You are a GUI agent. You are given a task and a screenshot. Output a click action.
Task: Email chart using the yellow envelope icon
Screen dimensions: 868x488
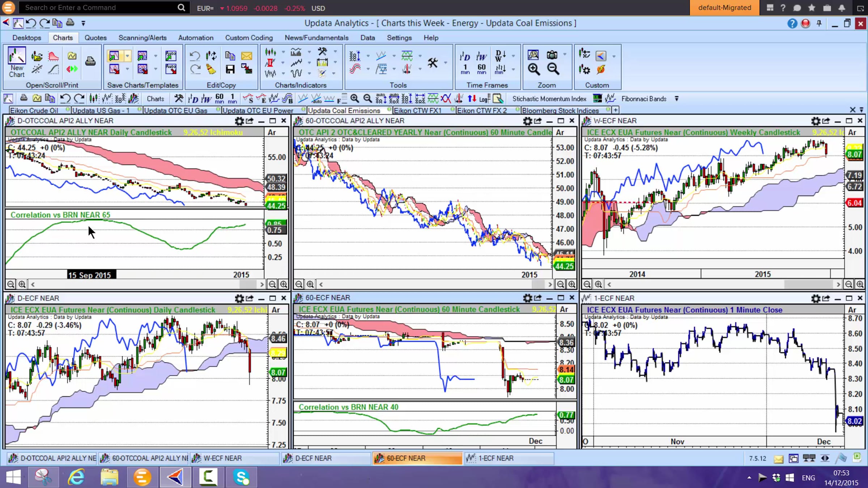pyautogui.click(x=246, y=56)
